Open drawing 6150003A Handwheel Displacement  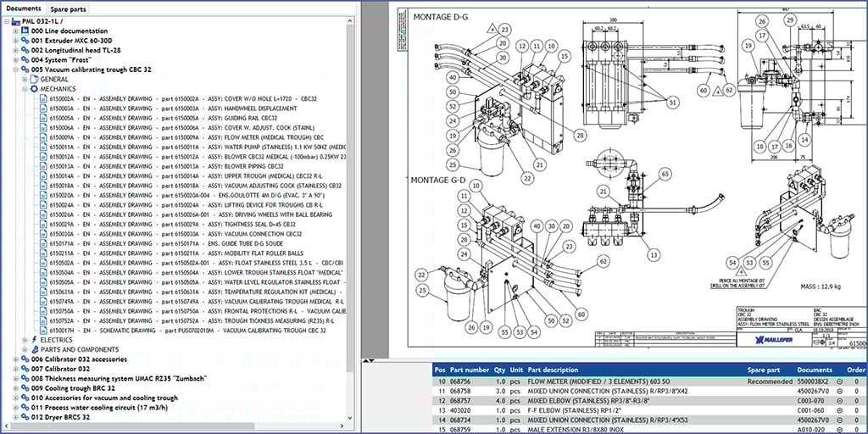(x=173, y=108)
